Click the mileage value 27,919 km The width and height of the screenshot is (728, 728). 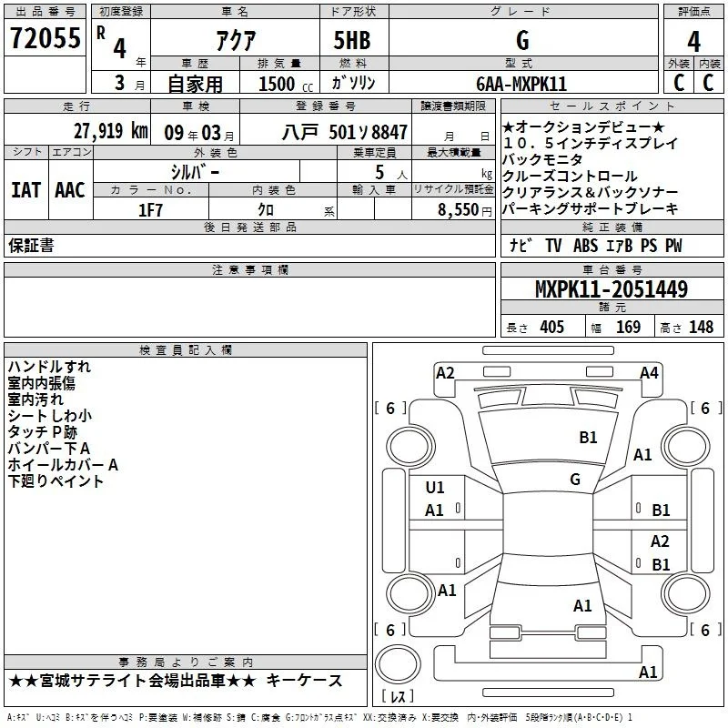click(111, 131)
